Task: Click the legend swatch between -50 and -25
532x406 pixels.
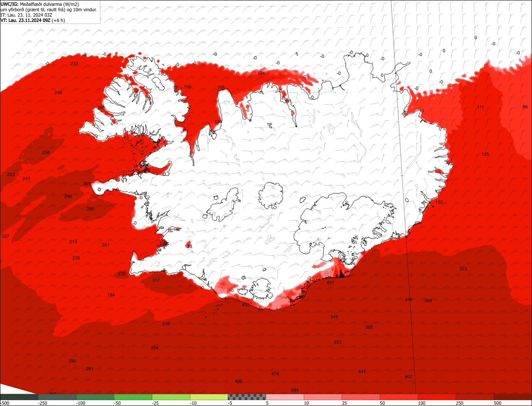Action: [x=133, y=397]
